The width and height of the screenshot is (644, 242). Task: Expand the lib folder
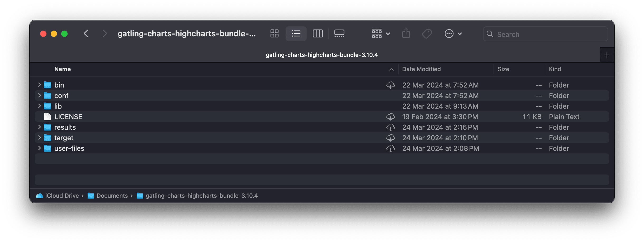coord(39,106)
